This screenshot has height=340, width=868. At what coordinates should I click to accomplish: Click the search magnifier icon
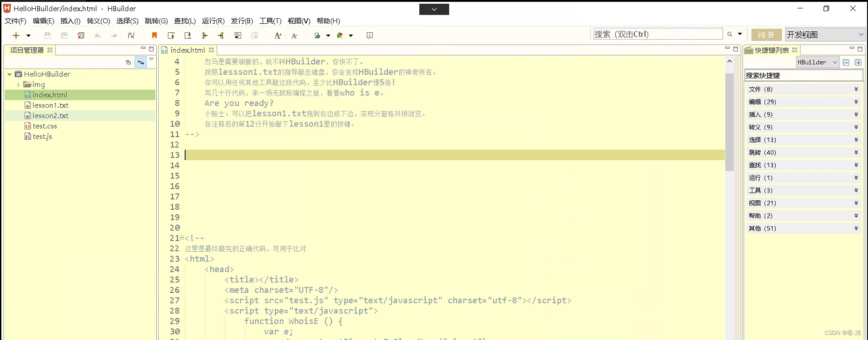coord(730,34)
